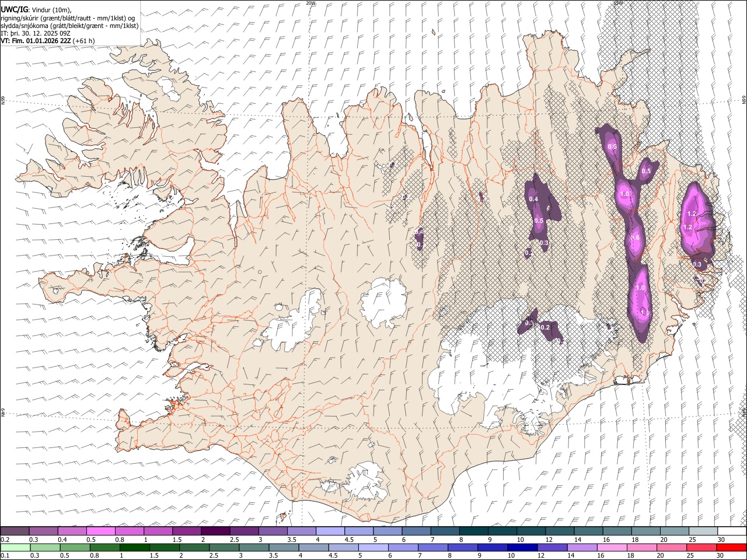Click the light pink 16 swatch in bottom legend row
This screenshot has width=747, height=560.
[x=612, y=548]
